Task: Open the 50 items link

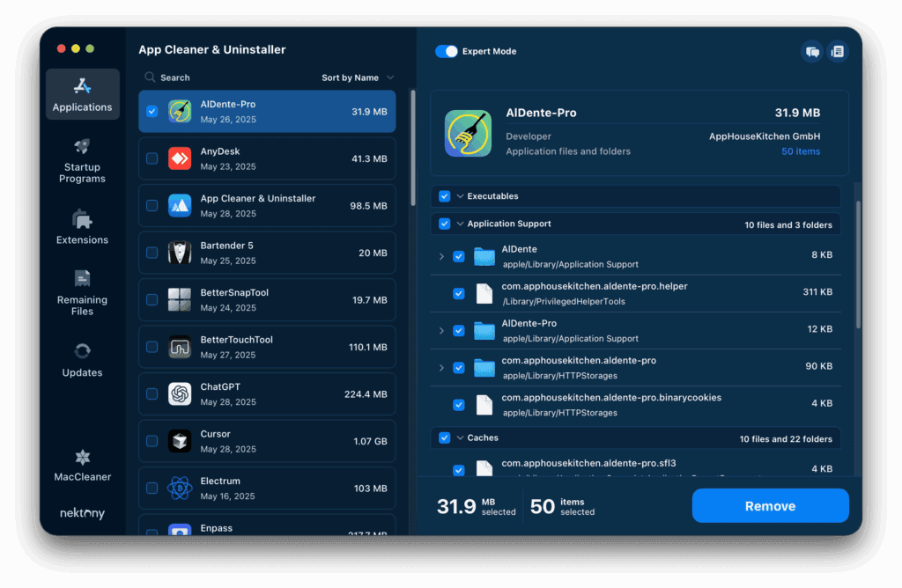Action: tap(800, 151)
